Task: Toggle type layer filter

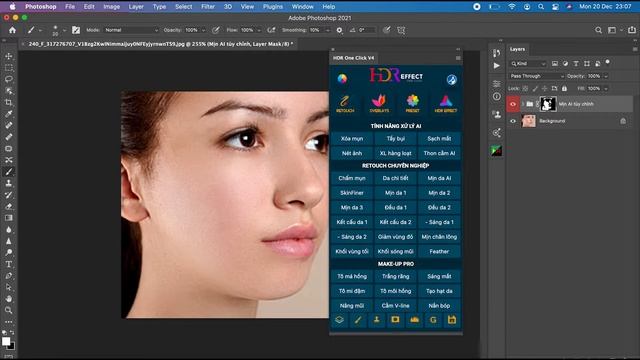Action: click(576, 64)
